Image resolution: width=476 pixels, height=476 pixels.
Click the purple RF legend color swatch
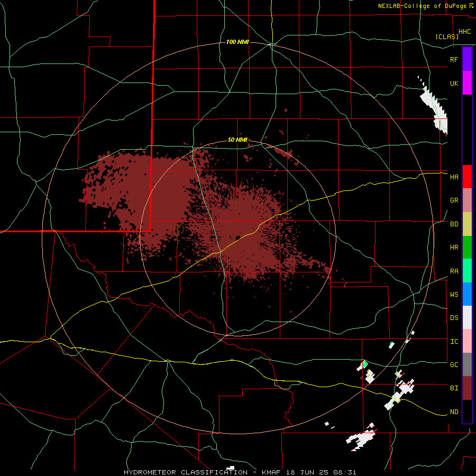point(467,59)
